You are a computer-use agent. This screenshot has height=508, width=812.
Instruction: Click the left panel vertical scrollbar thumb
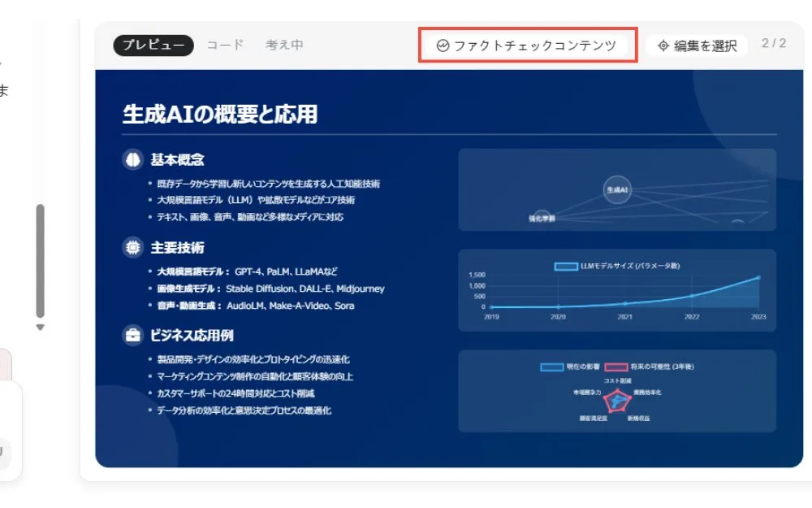pos(40,261)
